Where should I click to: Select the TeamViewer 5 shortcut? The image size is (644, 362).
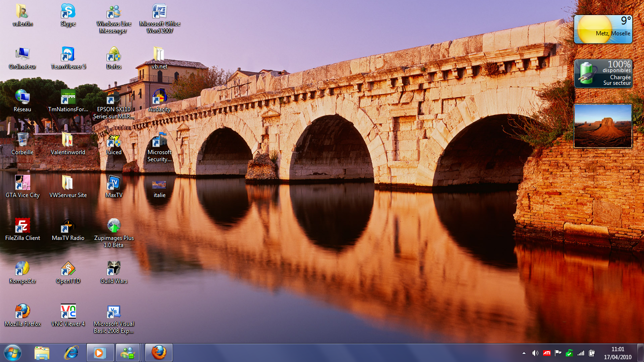[x=68, y=58]
